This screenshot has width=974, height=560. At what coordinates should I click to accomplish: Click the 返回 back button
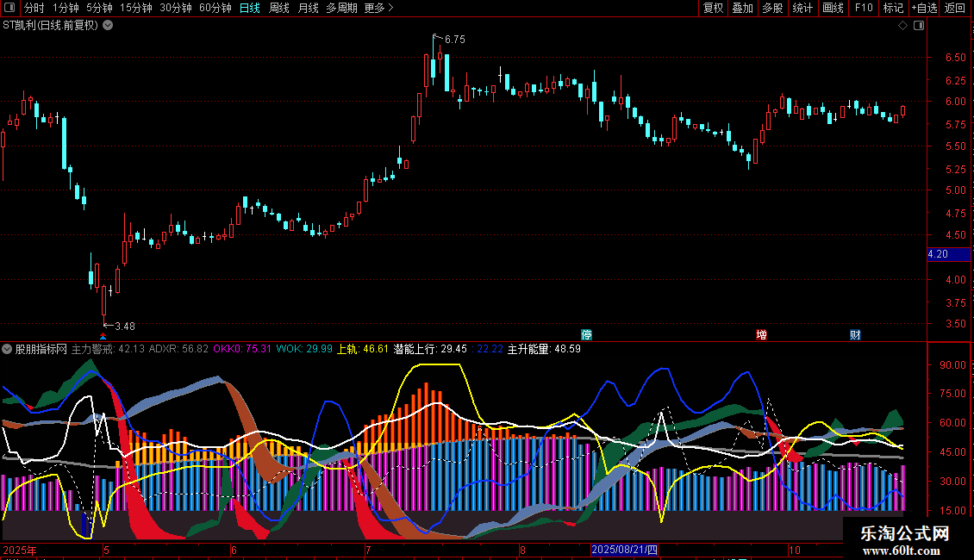[955, 8]
